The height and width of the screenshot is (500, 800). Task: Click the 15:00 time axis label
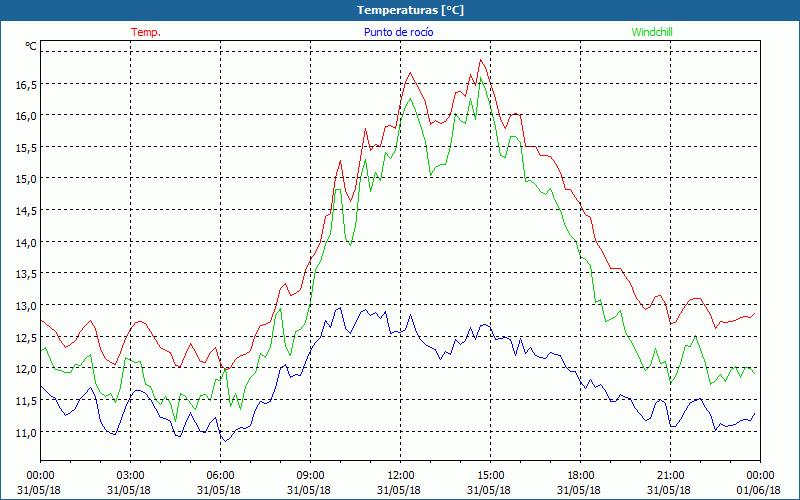click(x=490, y=475)
